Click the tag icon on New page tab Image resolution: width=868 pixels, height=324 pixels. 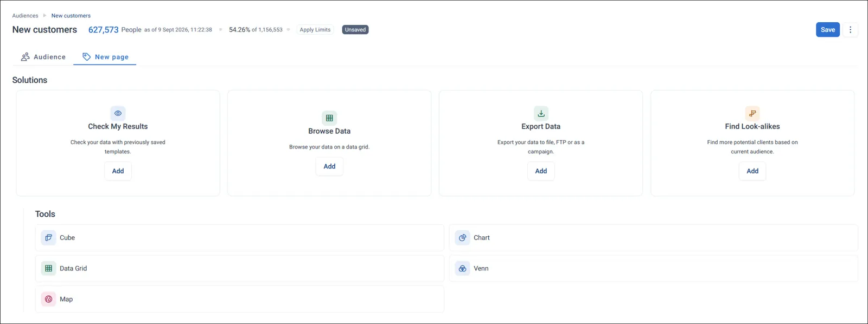tap(86, 57)
